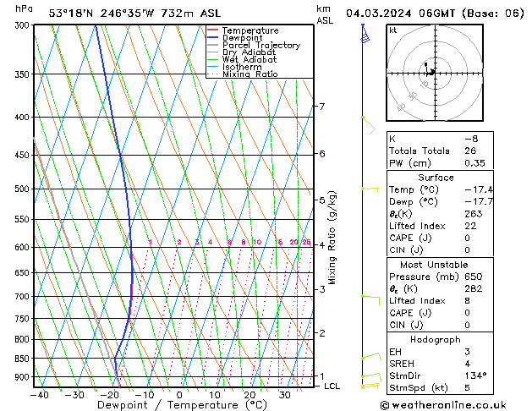This screenshot has height=411, width=532.
Task: Click the Most Unstable θe value '282'
Action: coord(474,288)
